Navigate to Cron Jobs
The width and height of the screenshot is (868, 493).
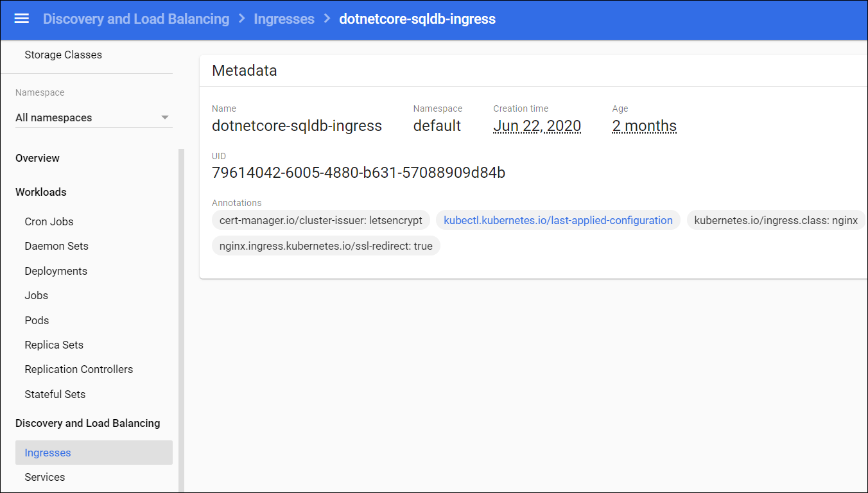click(x=49, y=221)
